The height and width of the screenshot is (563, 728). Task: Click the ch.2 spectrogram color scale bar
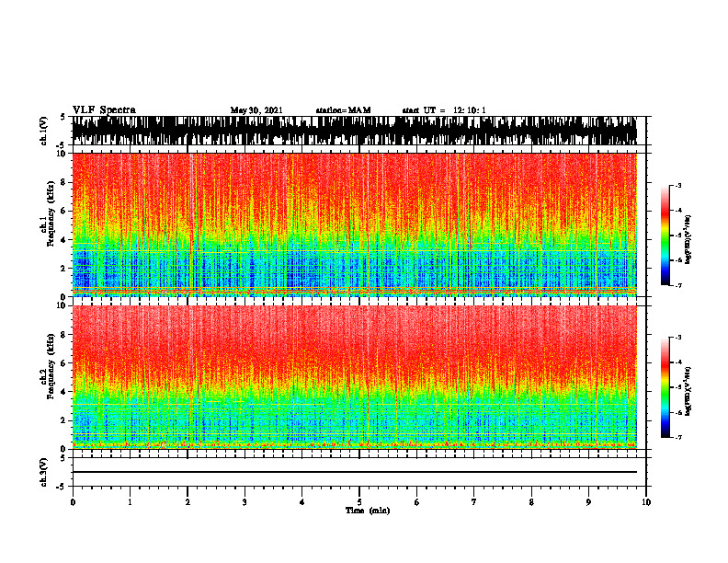click(665, 387)
